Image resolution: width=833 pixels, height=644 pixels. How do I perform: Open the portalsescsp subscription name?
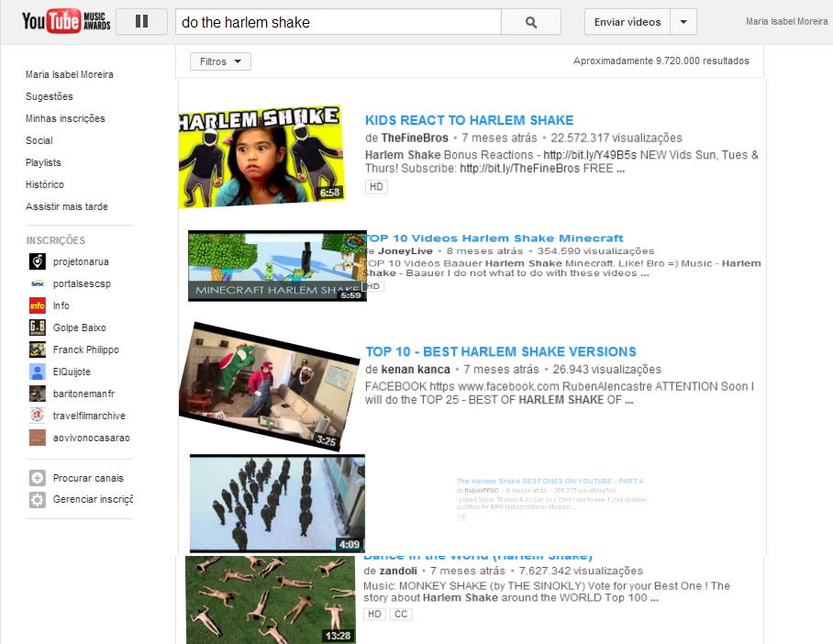(x=82, y=283)
